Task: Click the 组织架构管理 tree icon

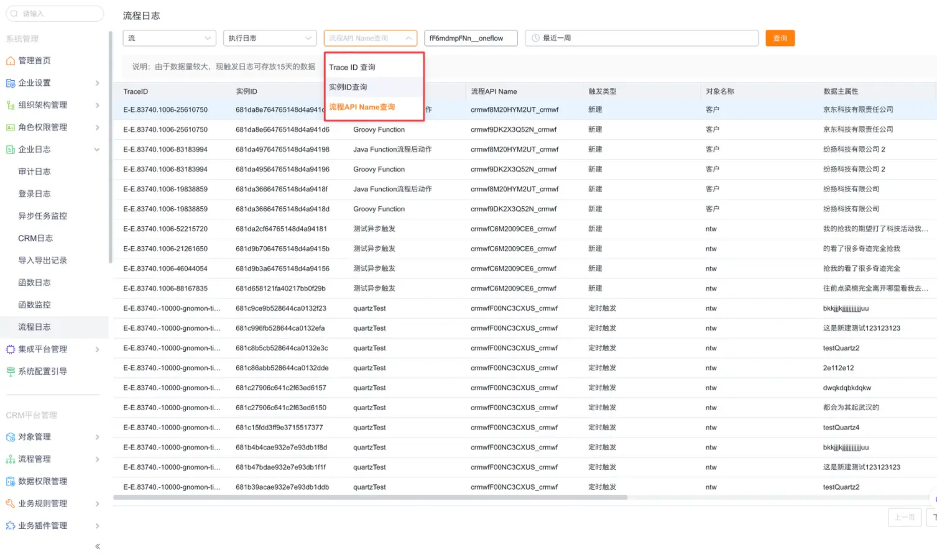Action: pyautogui.click(x=11, y=105)
